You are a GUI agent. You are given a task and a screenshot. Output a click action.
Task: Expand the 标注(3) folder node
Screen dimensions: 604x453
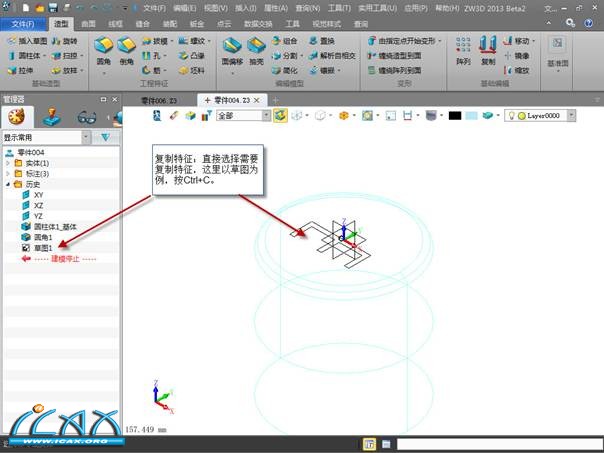coord(8,174)
